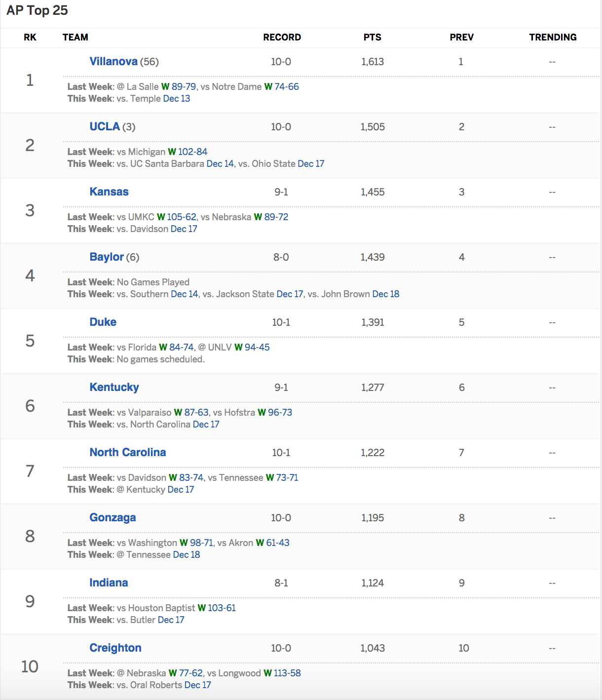The height and width of the screenshot is (700, 602).
Task: Click the Indiana team name
Action: [x=109, y=583]
